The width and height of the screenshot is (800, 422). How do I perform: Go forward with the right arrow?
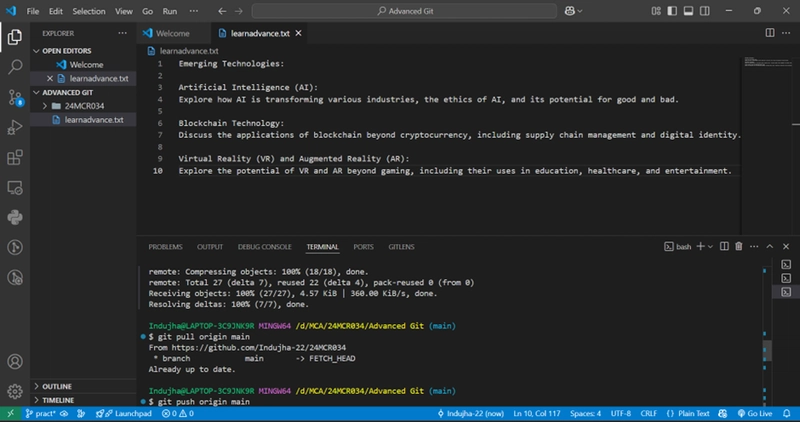[x=238, y=11]
